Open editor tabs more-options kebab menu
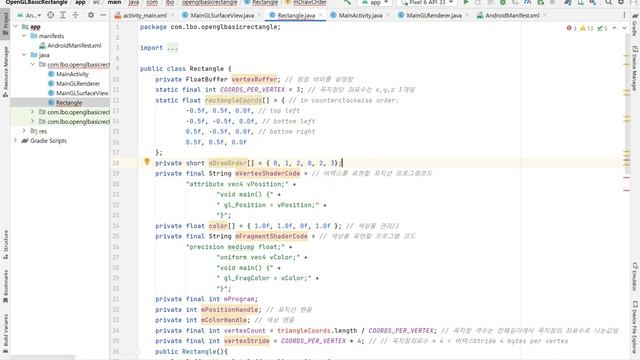The image size is (640, 360). (x=624, y=15)
